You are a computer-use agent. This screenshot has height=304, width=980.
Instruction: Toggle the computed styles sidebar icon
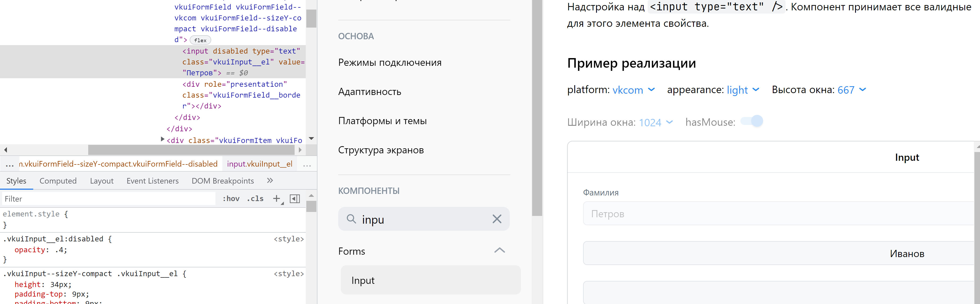point(295,199)
